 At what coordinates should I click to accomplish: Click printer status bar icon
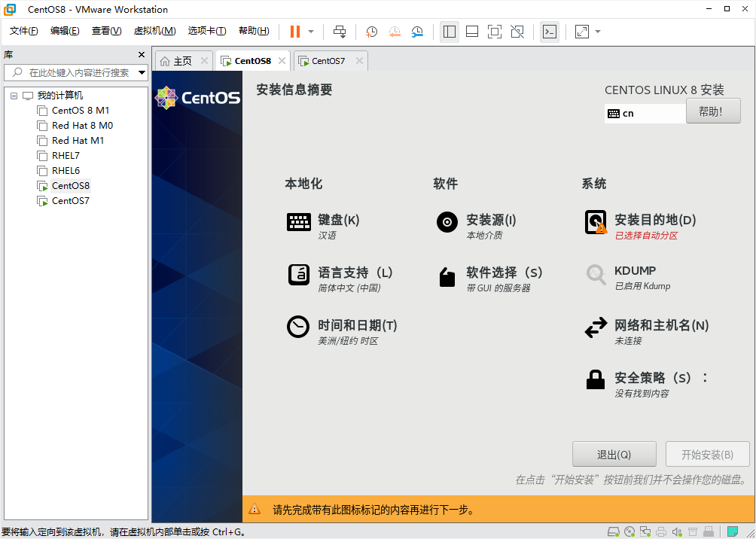(x=661, y=531)
